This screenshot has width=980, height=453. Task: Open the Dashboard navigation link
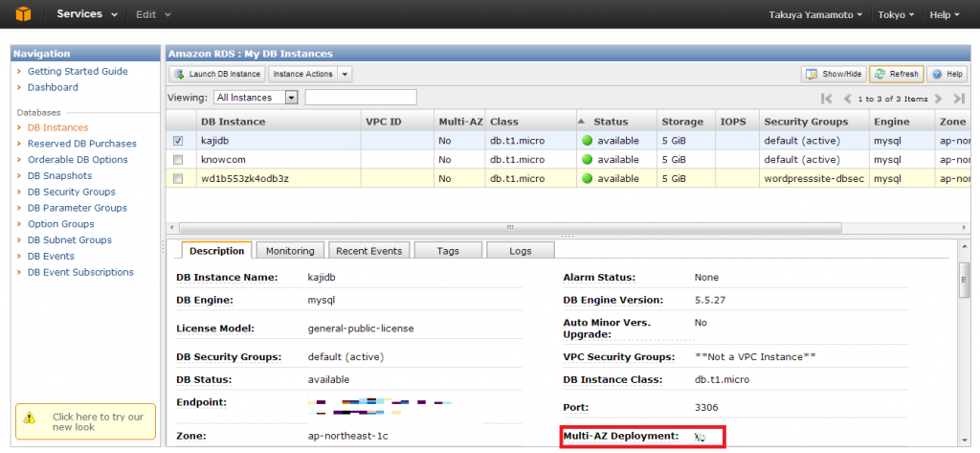pyautogui.click(x=54, y=87)
